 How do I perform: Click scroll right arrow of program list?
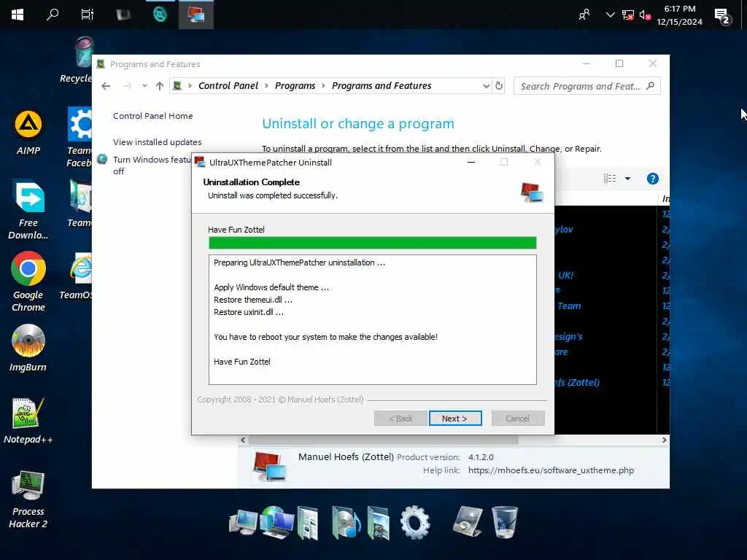[664, 440]
